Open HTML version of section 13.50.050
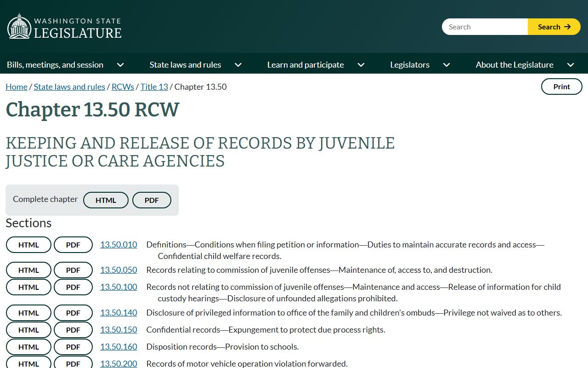 point(28,270)
